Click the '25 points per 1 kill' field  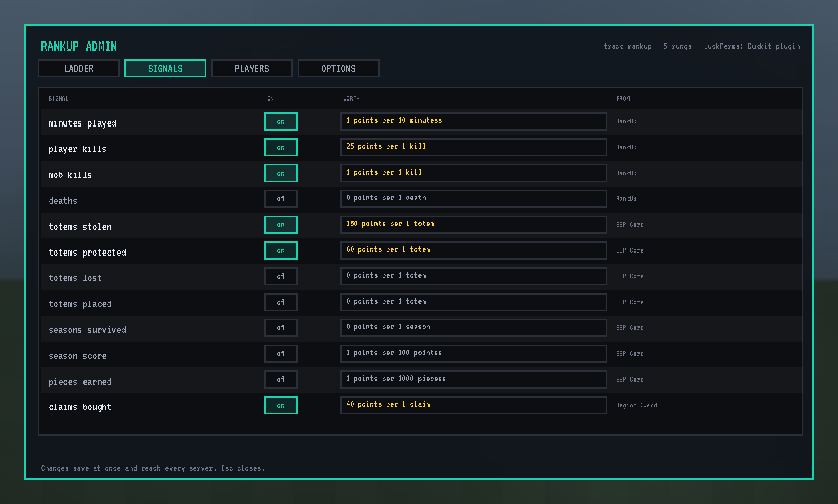[474, 147]
